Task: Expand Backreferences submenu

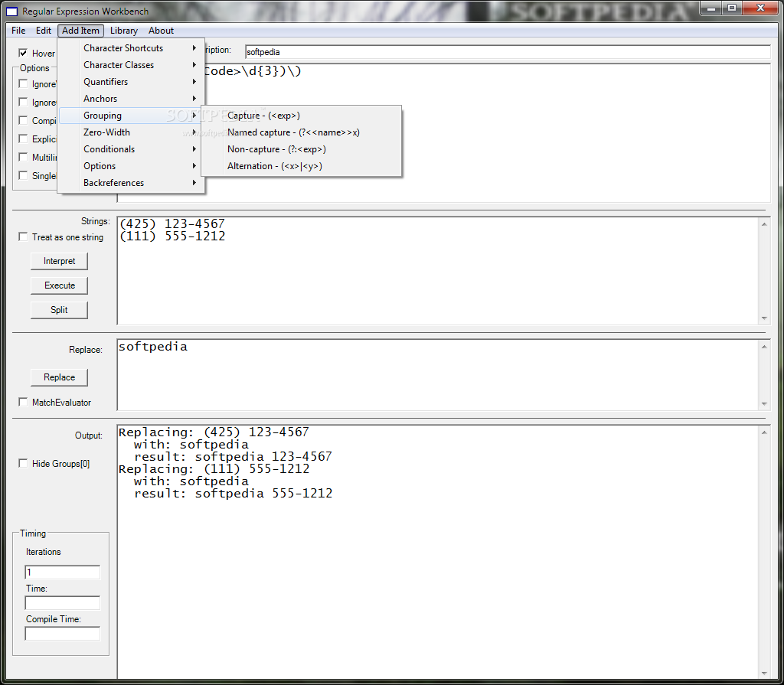Action: pos(132,183)
